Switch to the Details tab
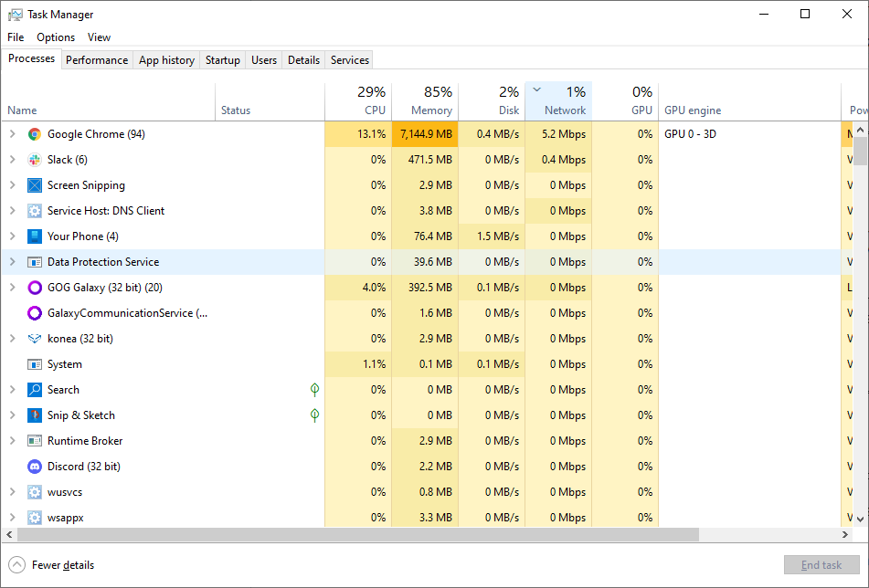 coord(303,59)
